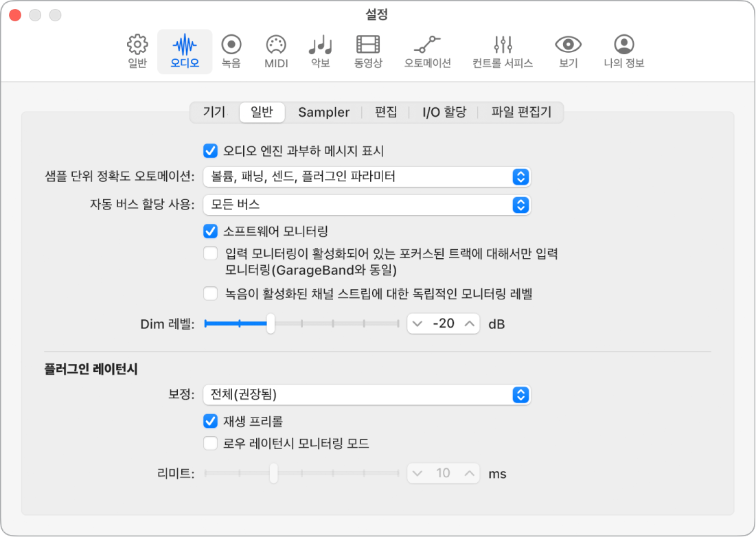The image size is (756, 537).
Task: Click the Dim 레벨 slider handle
Action: point(271,323)
